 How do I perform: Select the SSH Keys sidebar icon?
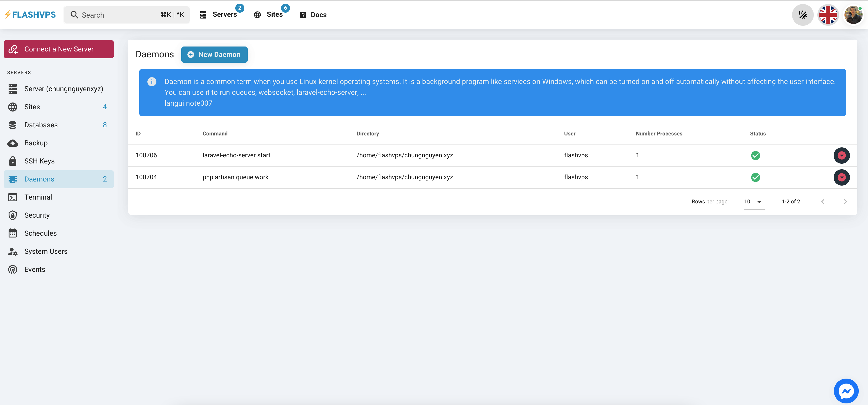tap(12, 161)
